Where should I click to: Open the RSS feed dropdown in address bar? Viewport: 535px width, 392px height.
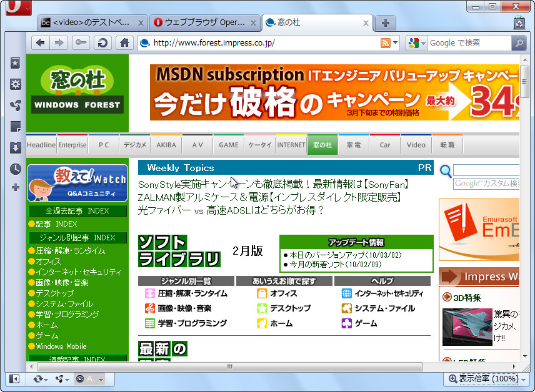coord(387,44)
